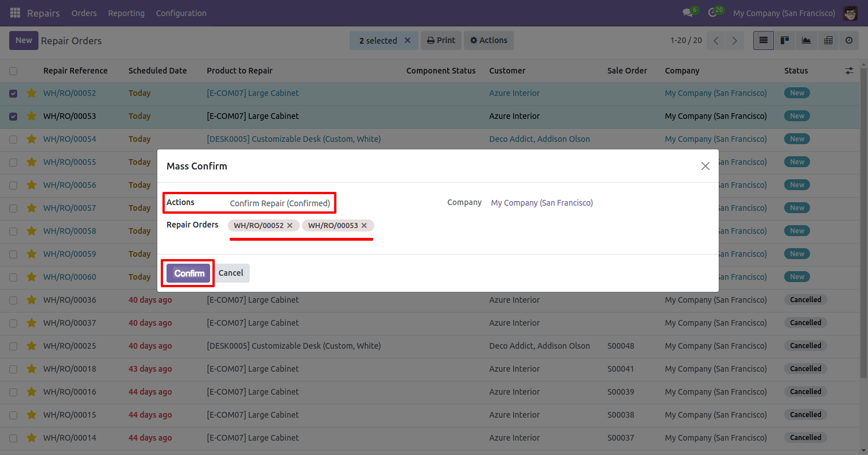Open the Reporting menu
868x455 pixels.
(126, 13)
